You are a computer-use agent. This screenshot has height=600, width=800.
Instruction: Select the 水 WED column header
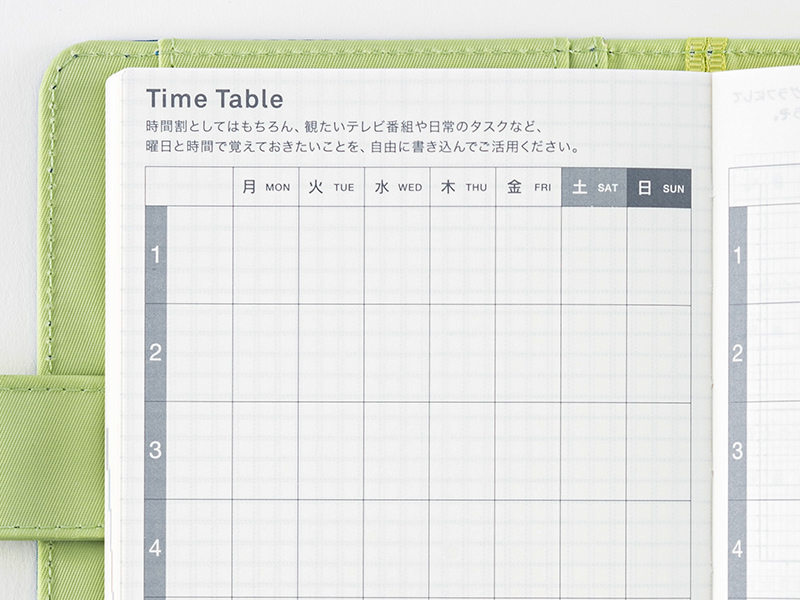tap(397, 187)
